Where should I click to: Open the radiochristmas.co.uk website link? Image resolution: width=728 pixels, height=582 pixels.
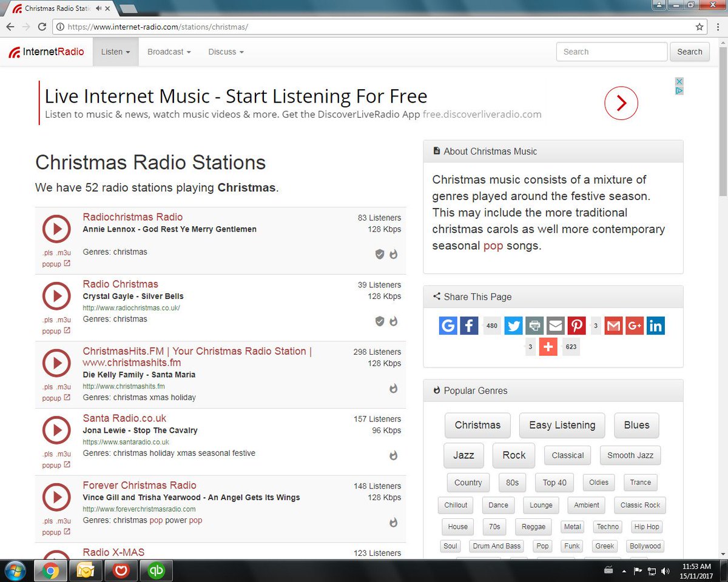pos(132,308)
